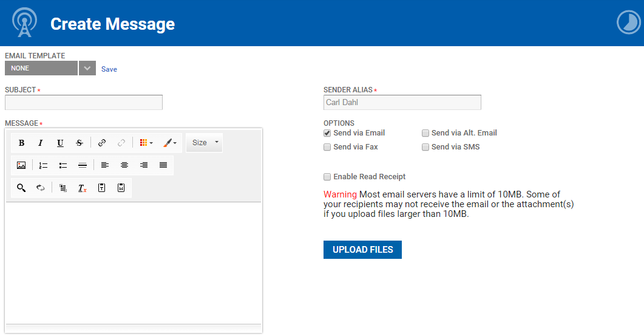Click the Upload Files button
This screenshot has height=336, width=644.
click(362, 250)
